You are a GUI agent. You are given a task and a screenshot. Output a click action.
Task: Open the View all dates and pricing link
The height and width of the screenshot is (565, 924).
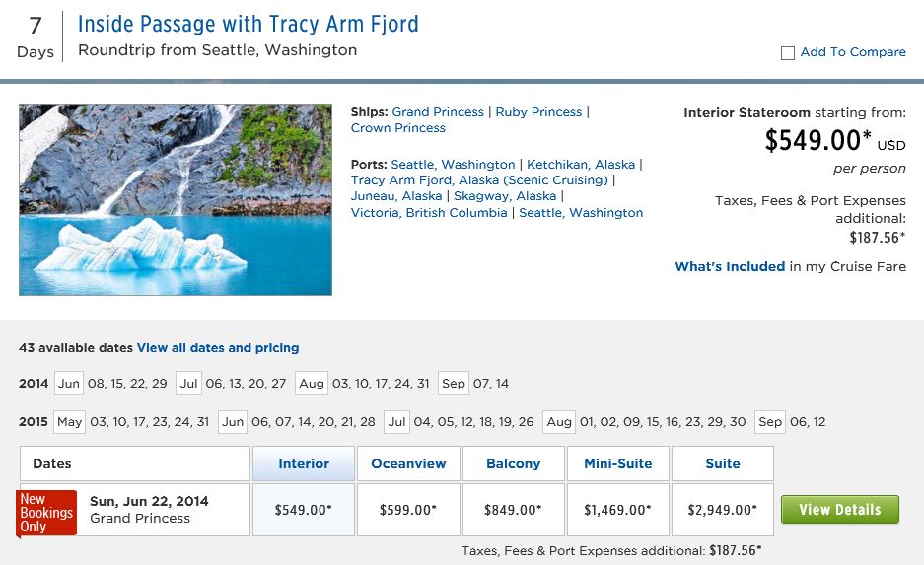coord(217,348)
